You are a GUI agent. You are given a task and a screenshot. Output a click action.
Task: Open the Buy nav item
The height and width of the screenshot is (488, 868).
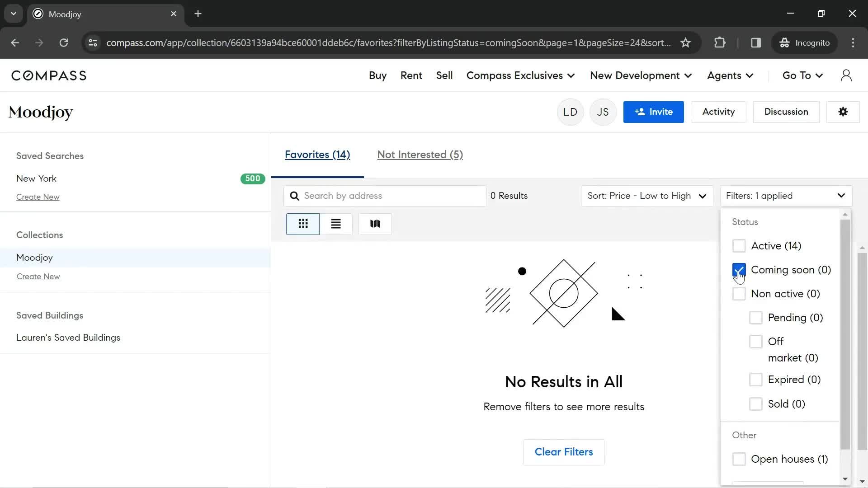377,75
